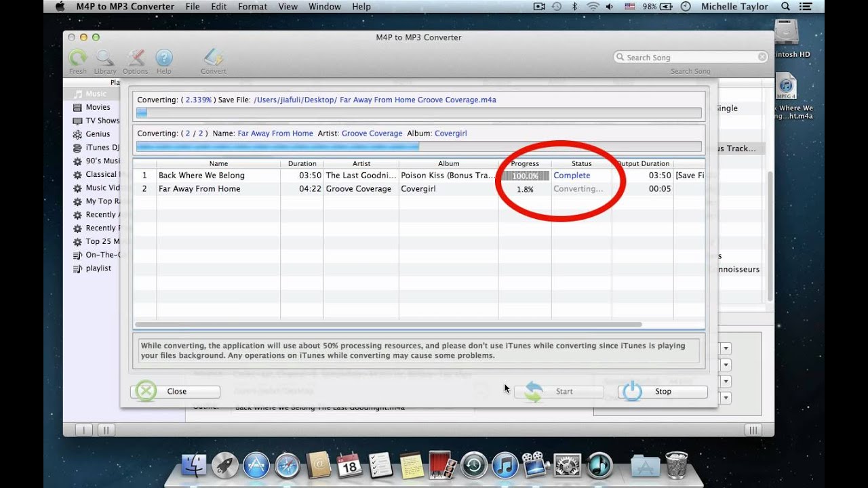This screenshot has width=868, height=488.
Task: Open the Genius playlist in sidebar
Action: [92, 134]
